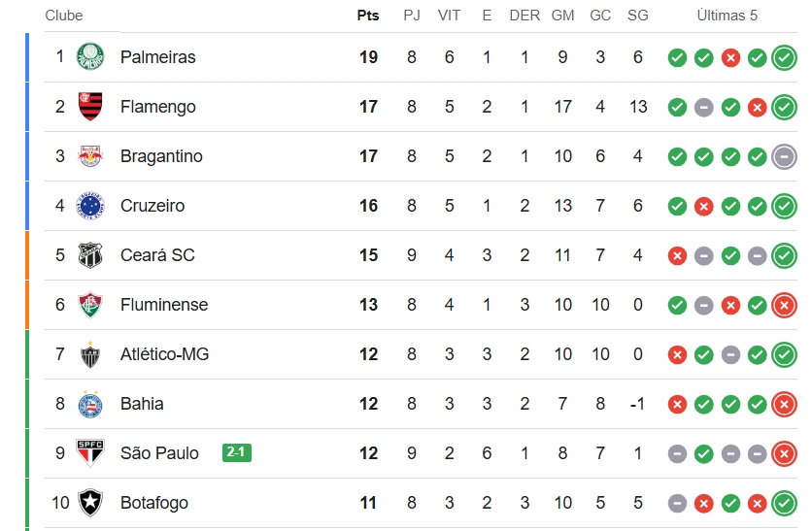Click the Bahia club crest

click(90, 404)
